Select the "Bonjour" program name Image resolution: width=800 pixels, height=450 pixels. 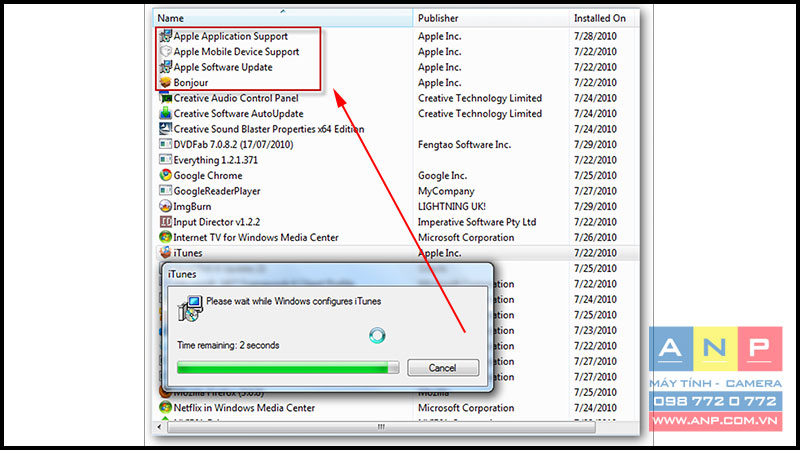pyautogui.click(x=191, y=83)
